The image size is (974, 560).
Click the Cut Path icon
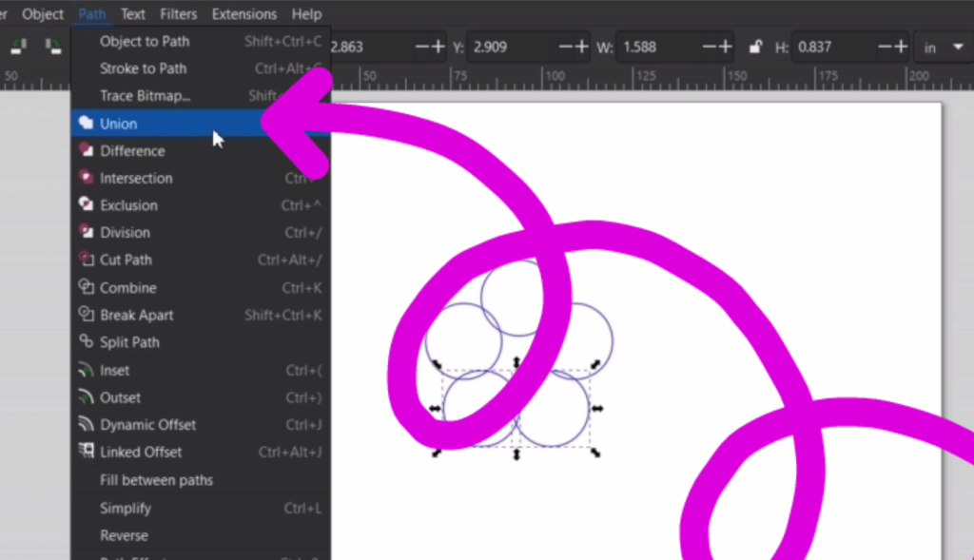click(x=86, y=259)
